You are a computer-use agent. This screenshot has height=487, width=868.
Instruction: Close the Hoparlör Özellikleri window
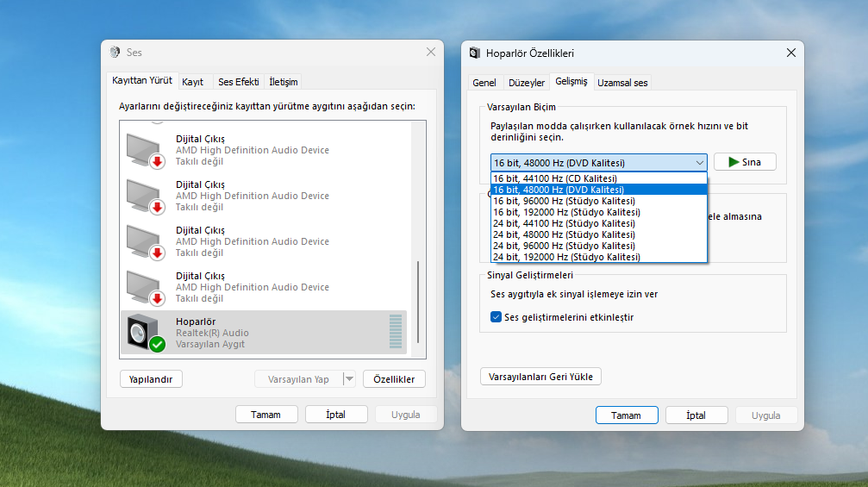tap(791, 53)
